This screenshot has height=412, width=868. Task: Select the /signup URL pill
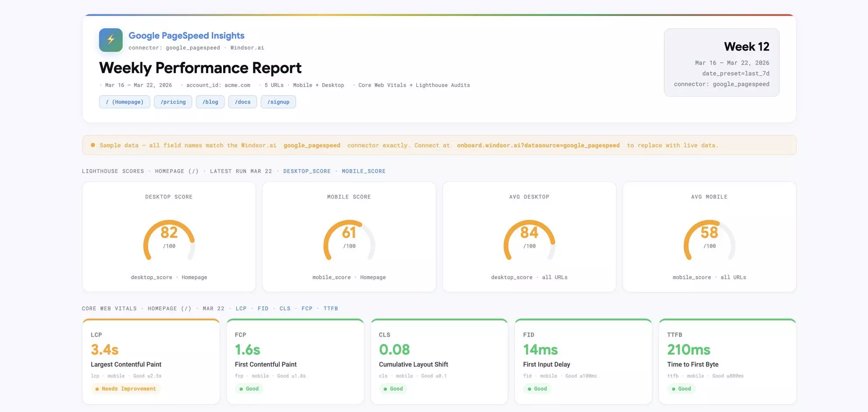(278, 102)
